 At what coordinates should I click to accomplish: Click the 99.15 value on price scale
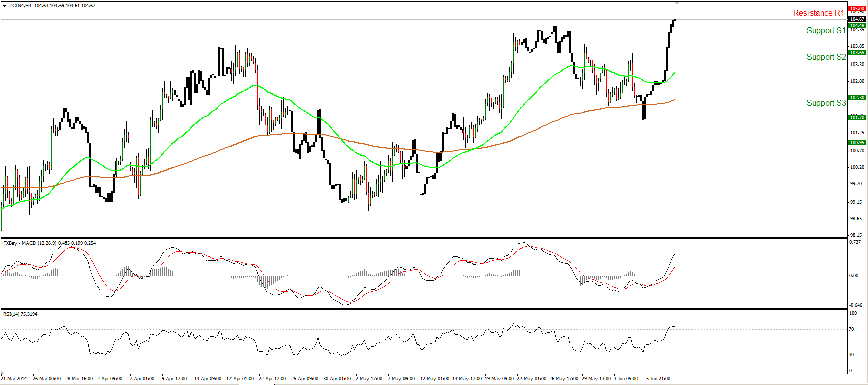click(x=856, y=202)
